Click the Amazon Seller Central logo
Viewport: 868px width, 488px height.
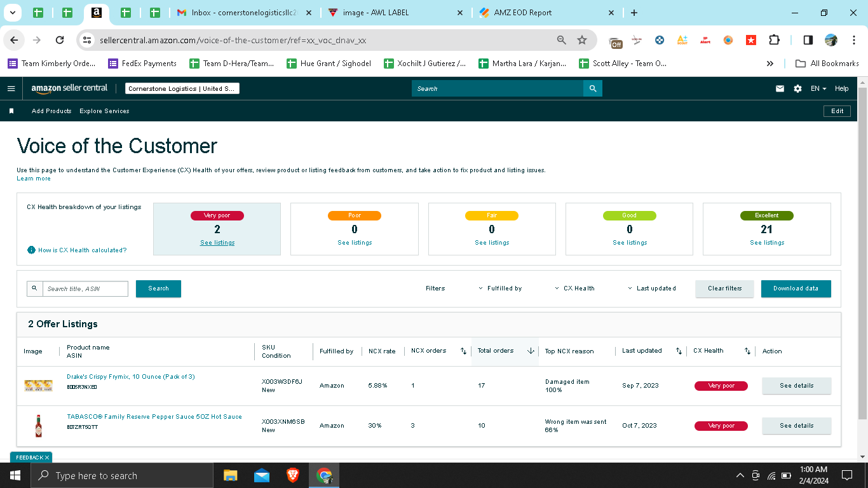pos(70,88)
